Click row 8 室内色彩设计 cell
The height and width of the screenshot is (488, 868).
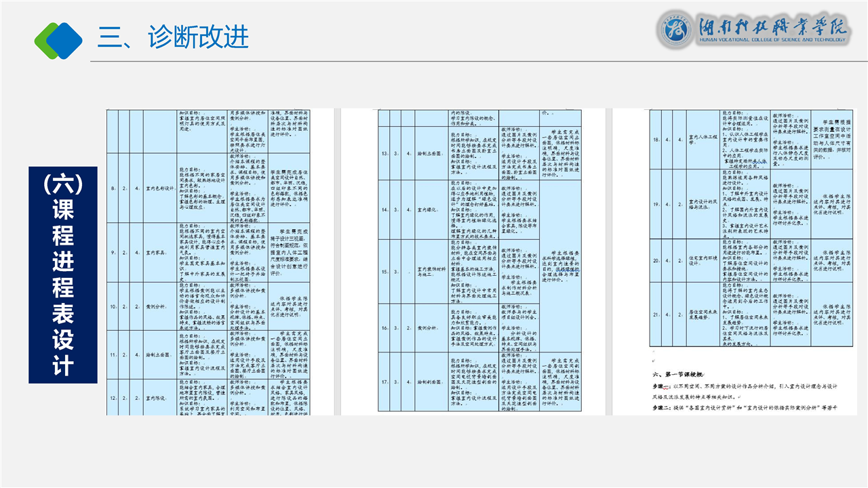pos(160,188)
